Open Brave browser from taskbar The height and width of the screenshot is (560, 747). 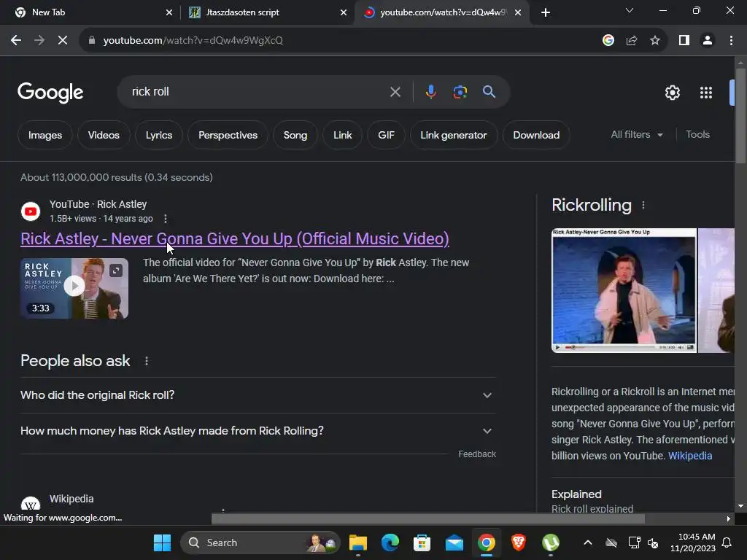(519, 542)
